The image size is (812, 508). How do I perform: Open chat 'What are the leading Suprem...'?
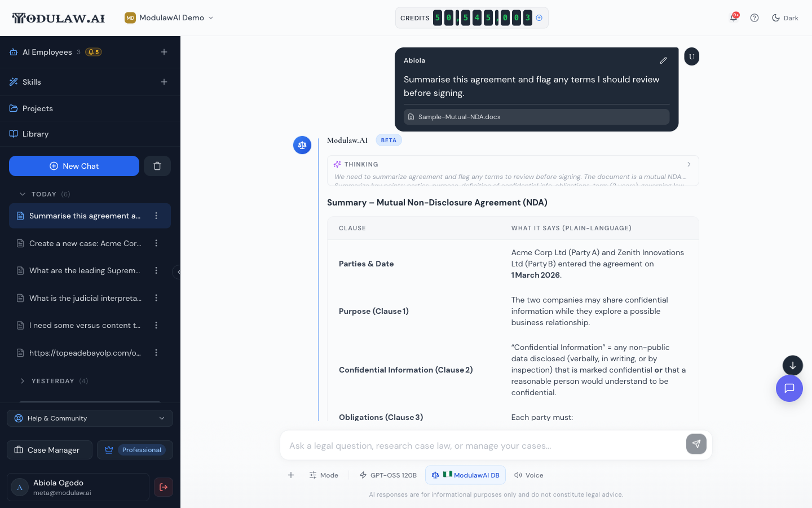[85, 270]
